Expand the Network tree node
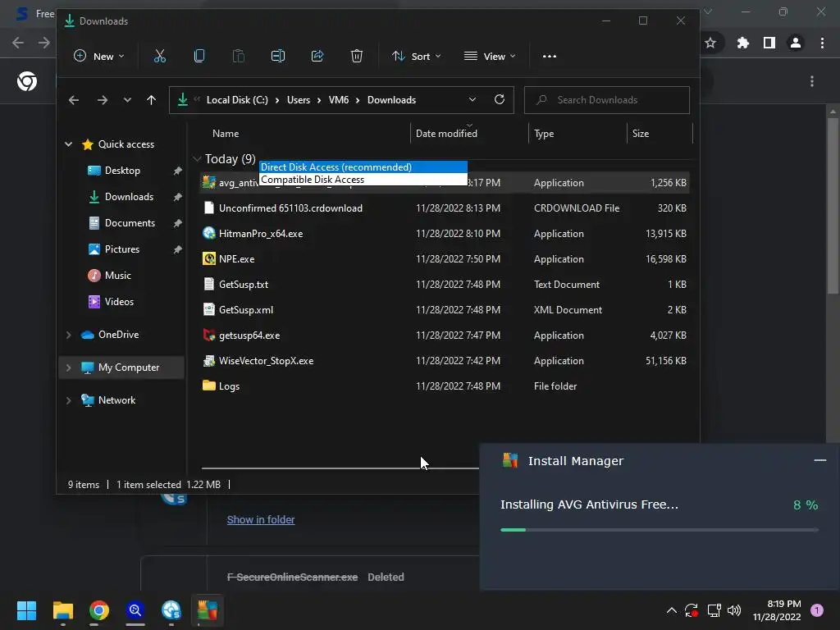This screenshot has width=840, height=630. pos(69,400)
